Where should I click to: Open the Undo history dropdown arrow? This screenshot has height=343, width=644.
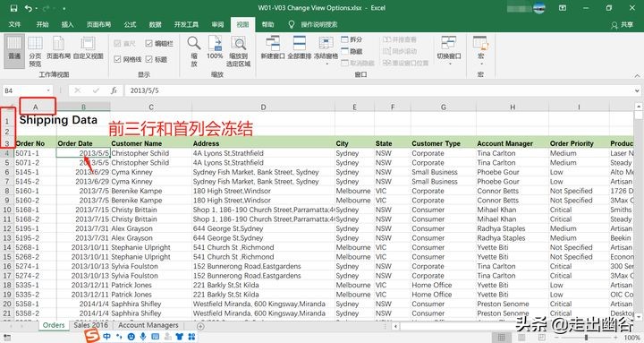click(36, 8)
